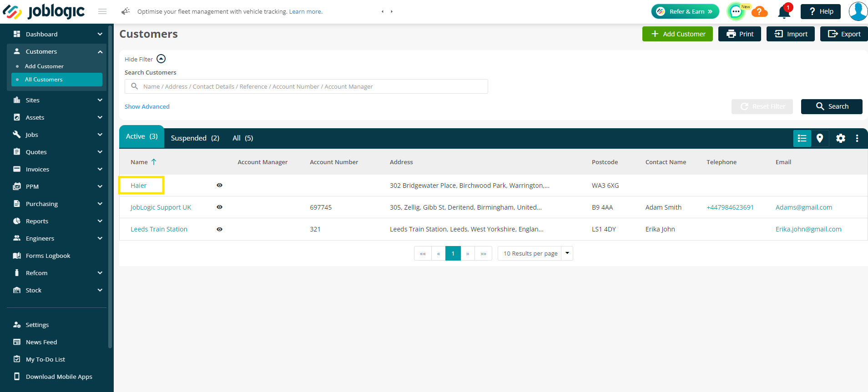Expand the Stock menu
Image resolution: width=868 pixels, height=392 pixels.
100,290
